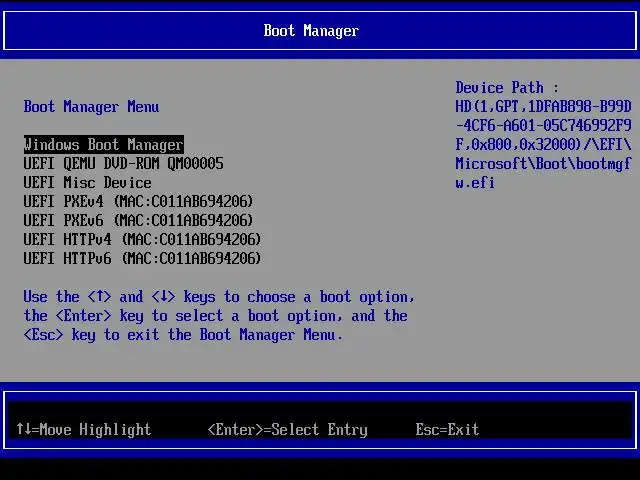The image size is (640, 480).
Task: Choose UEFI QEMU DVD-ROM QM00005 boot option
Action: (123, 164)
